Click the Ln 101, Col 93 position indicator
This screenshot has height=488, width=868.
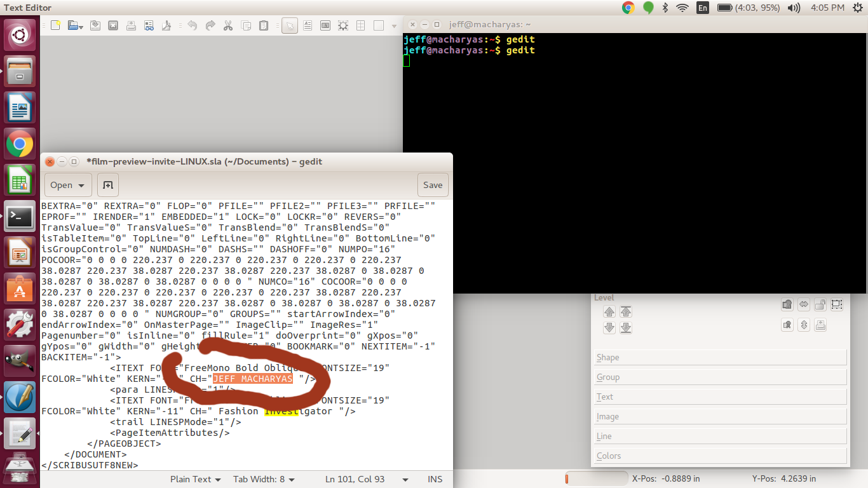(x=355, y=479)
